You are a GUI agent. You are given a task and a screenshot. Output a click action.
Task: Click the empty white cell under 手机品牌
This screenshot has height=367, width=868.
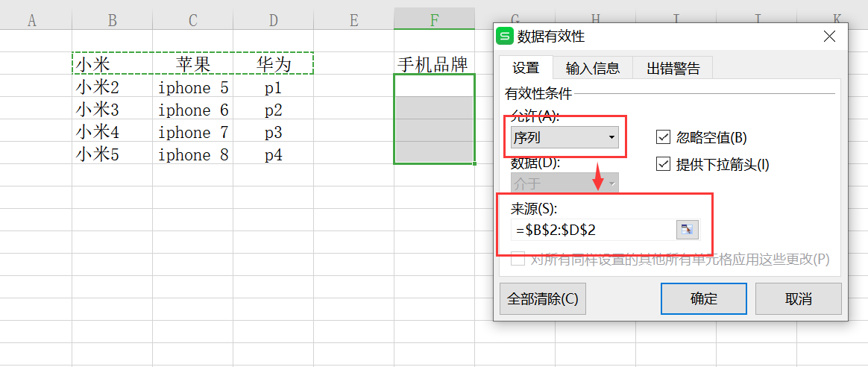coord(435,86)
